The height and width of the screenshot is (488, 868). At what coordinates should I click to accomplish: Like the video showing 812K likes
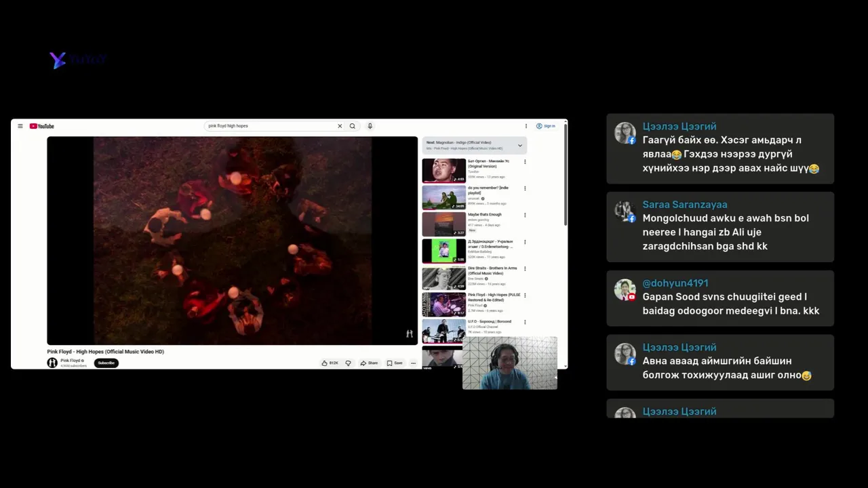coord(330,363)
